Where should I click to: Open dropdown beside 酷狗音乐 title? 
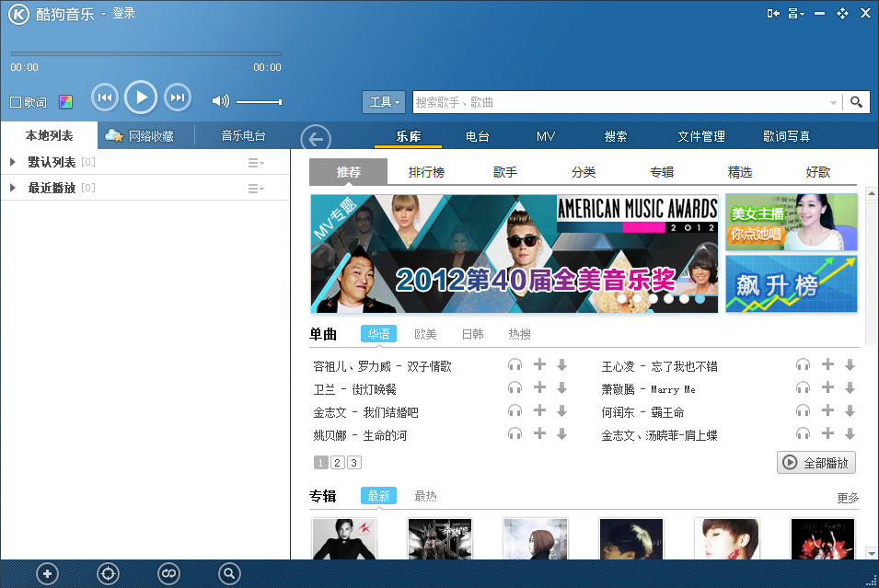[x=103, y=14]
